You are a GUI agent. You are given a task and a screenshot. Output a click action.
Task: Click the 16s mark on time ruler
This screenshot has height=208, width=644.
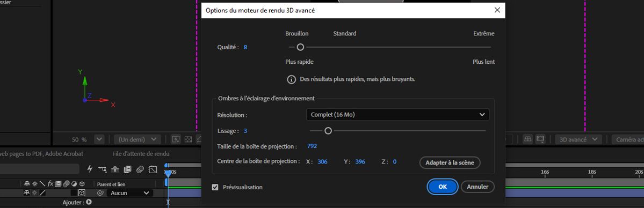545,172
